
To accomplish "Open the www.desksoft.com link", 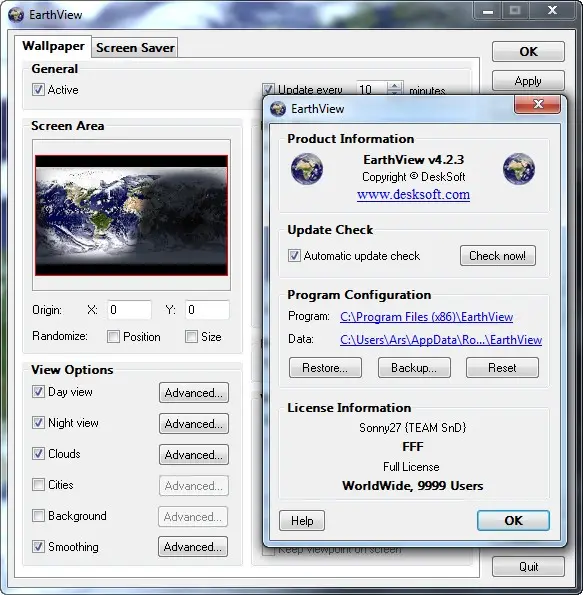I will (413, 195).
